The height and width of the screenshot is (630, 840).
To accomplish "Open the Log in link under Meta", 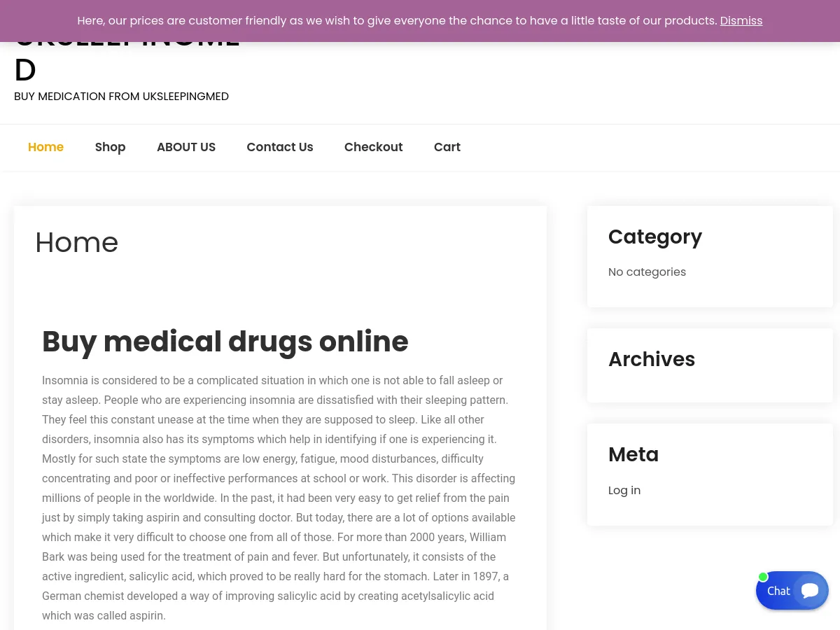I will point(624,490).
